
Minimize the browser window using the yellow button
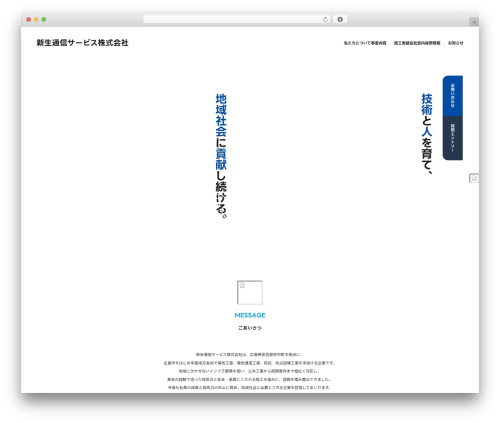point(36,19)
